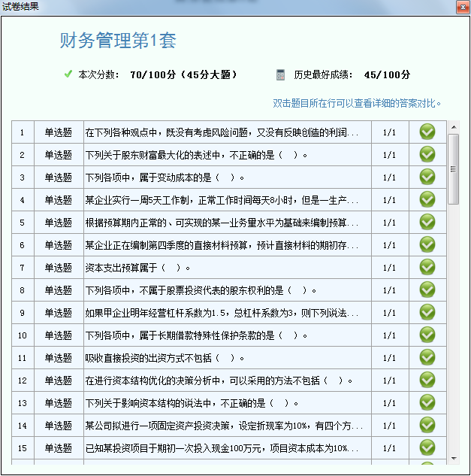This screenshot has height=476, width=471.
Task: Select question 2 about 股东财富最大化
Action: tap(228, 155)
